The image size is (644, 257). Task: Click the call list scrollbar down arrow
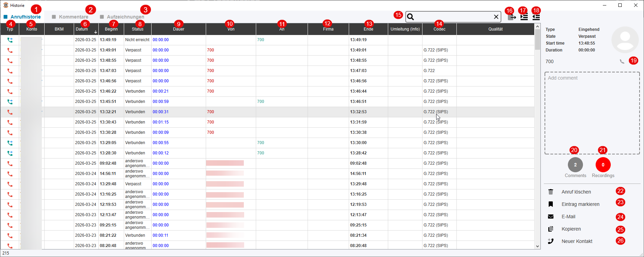point(537,246)
